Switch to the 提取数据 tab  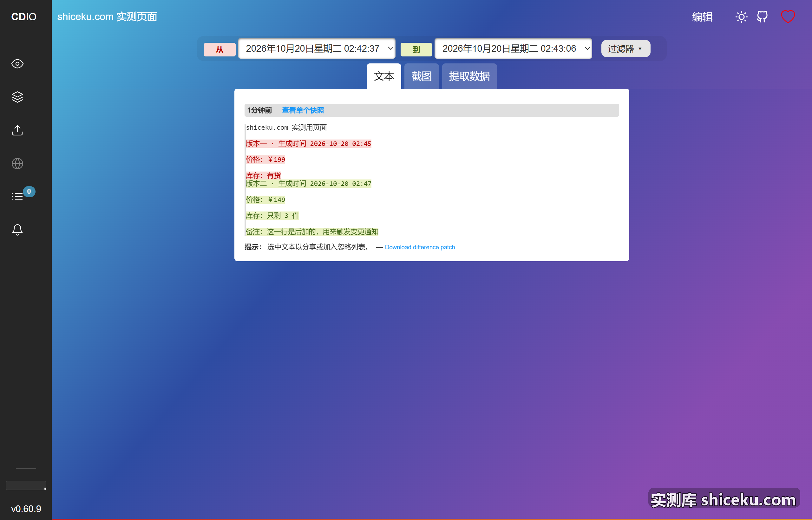469,76
